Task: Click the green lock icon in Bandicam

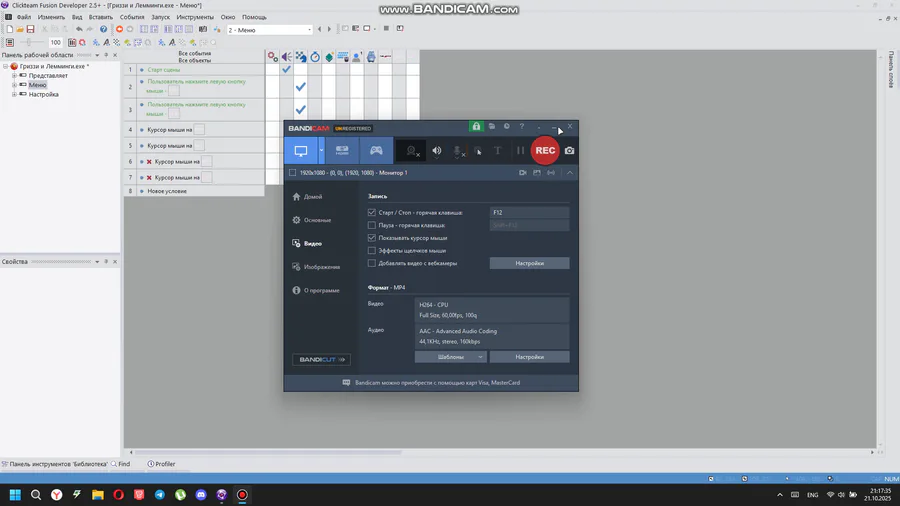Action: pyautogui.click(x=476, y=126)
